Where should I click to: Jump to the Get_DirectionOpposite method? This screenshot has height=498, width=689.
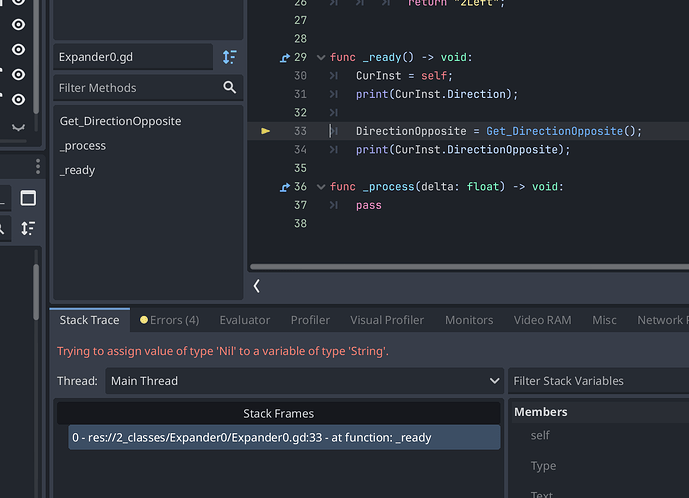click(x=120, y=121)
